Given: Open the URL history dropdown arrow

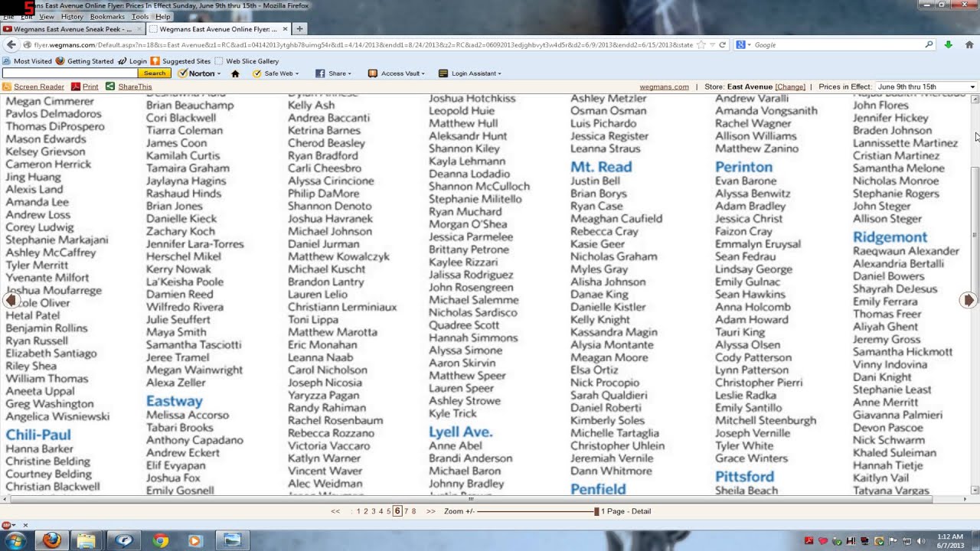Looking at the screenshot, I should click(x=711, y=45).
